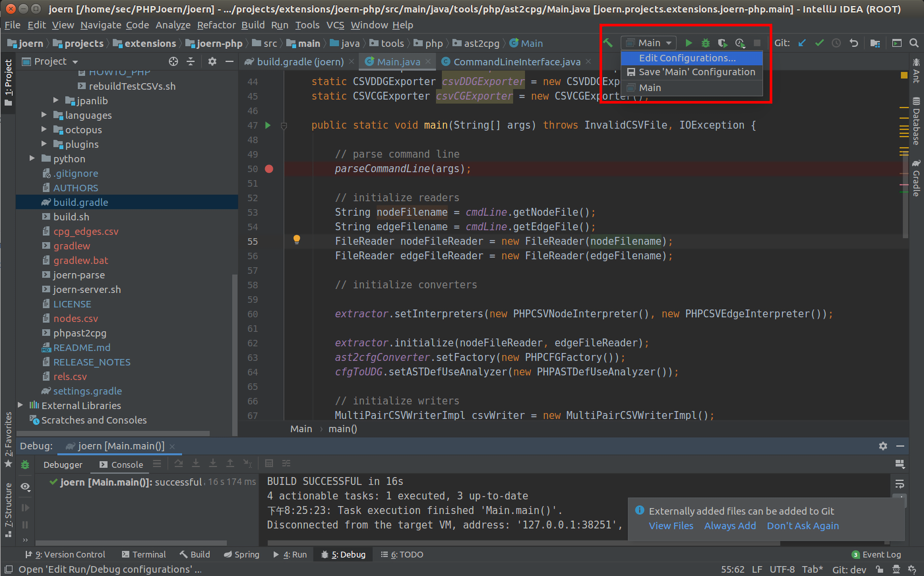Image resolution: width=924 pixels, height=576 pixels.
Task: Expand External Libraries node
Action: (x=20, y=405)
